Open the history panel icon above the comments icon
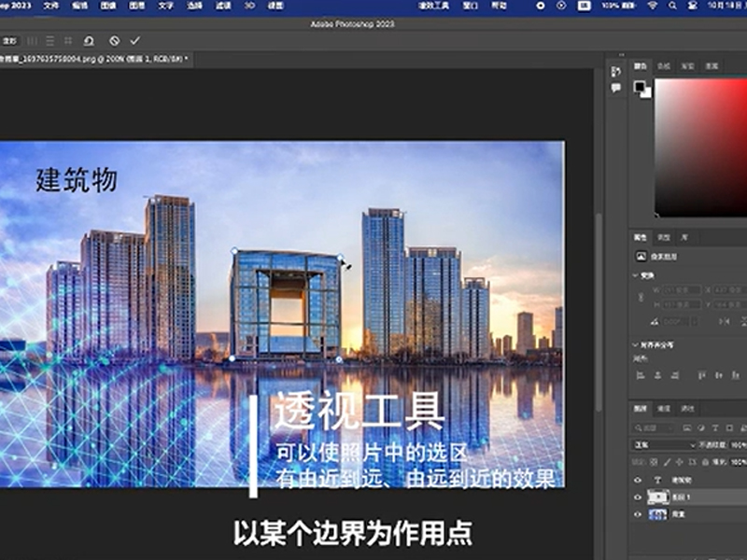The height and width of the screenshot is (560, 747). (615, 72)
